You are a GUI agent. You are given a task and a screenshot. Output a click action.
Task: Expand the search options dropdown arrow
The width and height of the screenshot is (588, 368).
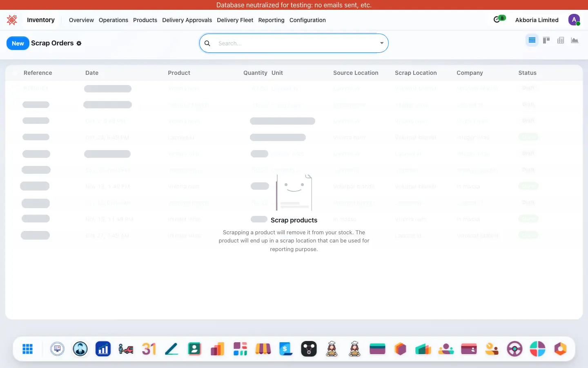point(382,43)
